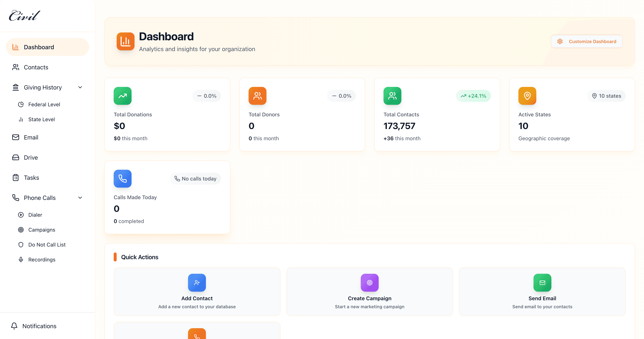Click the purple Create Campaign target icon
Screen dimensions: 644x339
[x=370, y=283]
